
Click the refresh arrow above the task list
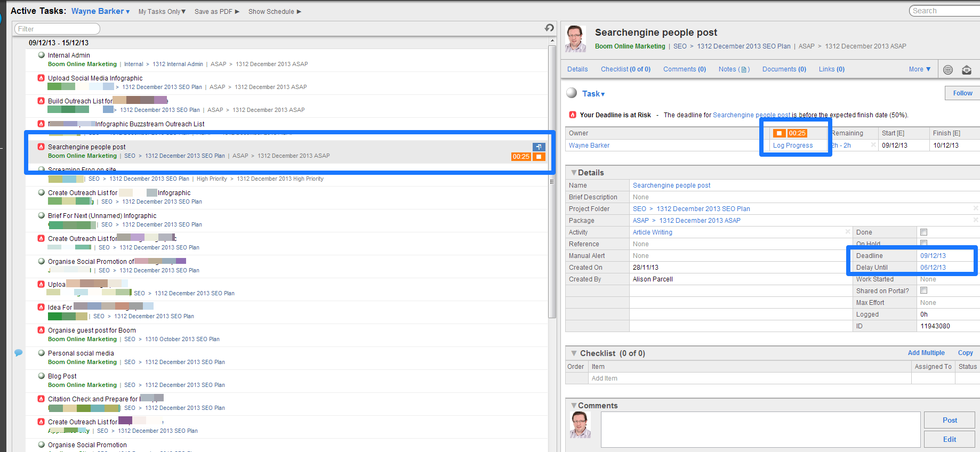(x=549, y=28)
